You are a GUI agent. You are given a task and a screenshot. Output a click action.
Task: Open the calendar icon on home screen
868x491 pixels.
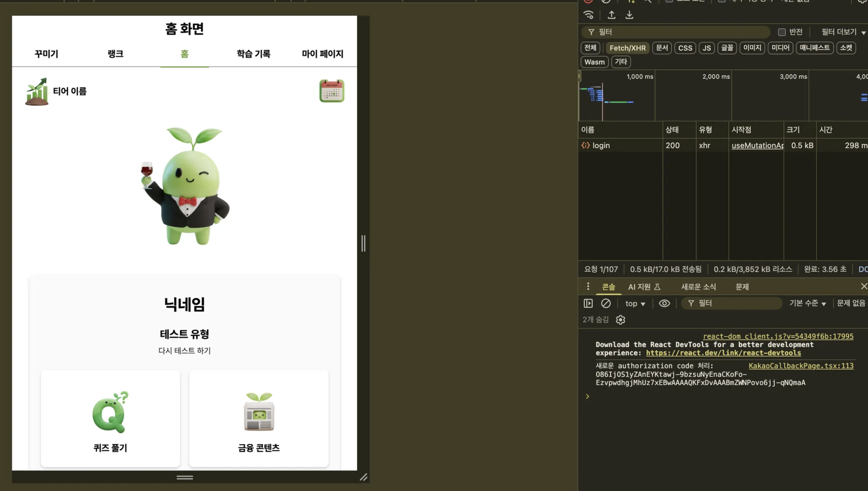click(331, 91)
